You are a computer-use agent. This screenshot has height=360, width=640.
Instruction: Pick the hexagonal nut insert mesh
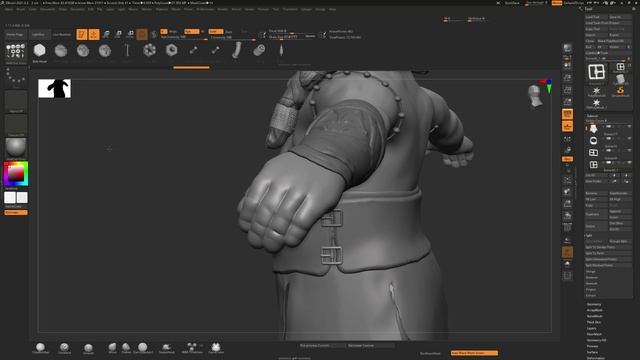click(171, 50)
